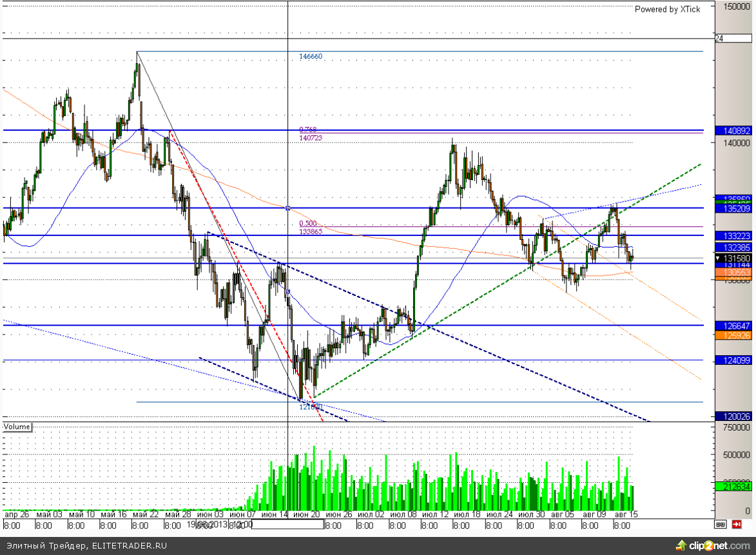Viewport: 756px width, 555px height.
Task: Click the 135209 price level tag
Action: coord(734,208)
